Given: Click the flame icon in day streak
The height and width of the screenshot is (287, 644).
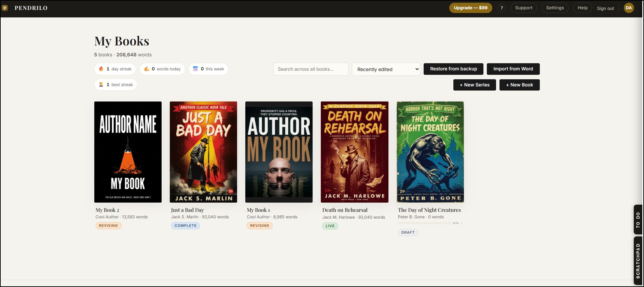Looking at the screenshot, I should 101,69.
